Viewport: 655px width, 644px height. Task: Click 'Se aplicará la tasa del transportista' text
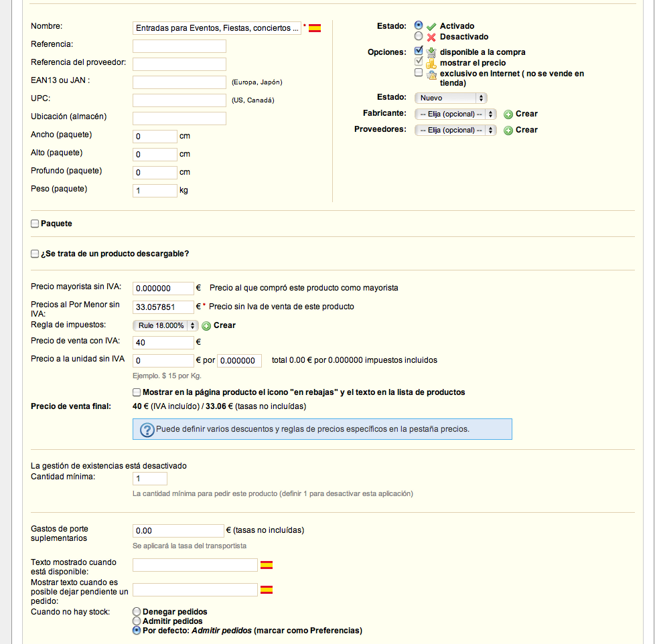(190, 546)
